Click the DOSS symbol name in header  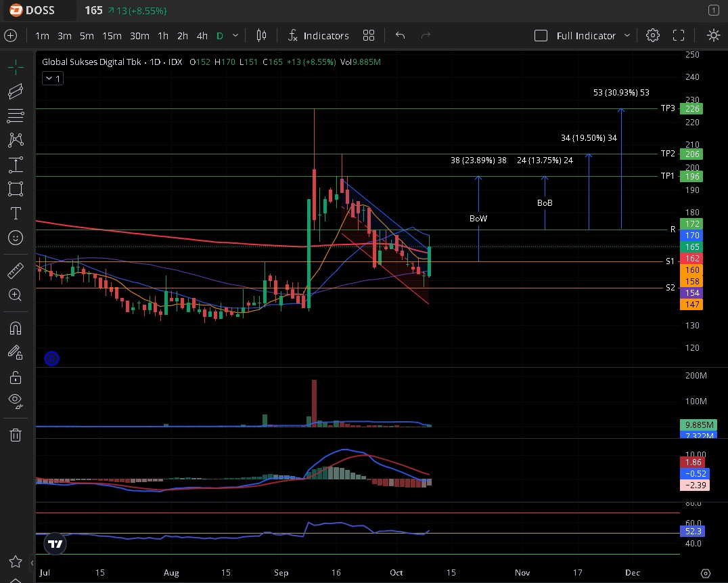pyautogui.click(x=40, y=11)
